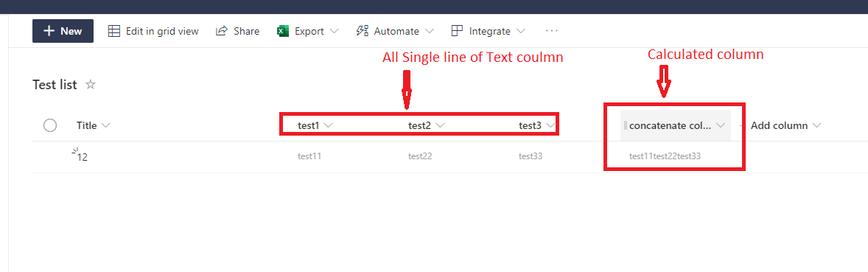
Task: Click the Excel Export icon
Action: tap(283, 31)
